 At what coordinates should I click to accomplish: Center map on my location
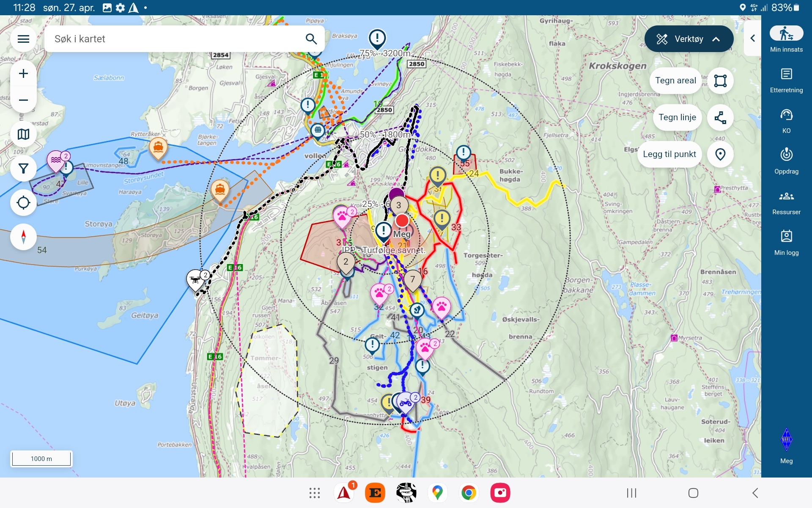23,203
